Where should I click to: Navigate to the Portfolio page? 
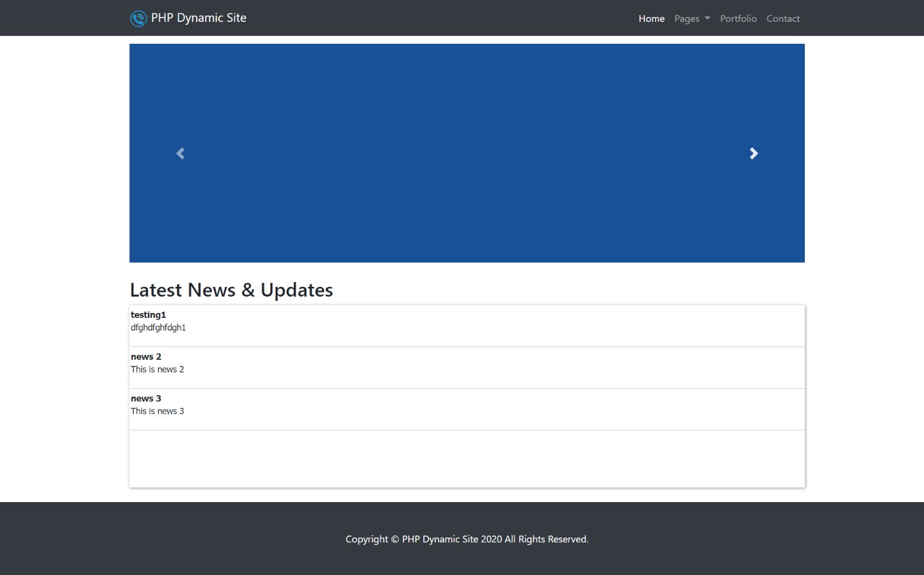coord(738,19)
